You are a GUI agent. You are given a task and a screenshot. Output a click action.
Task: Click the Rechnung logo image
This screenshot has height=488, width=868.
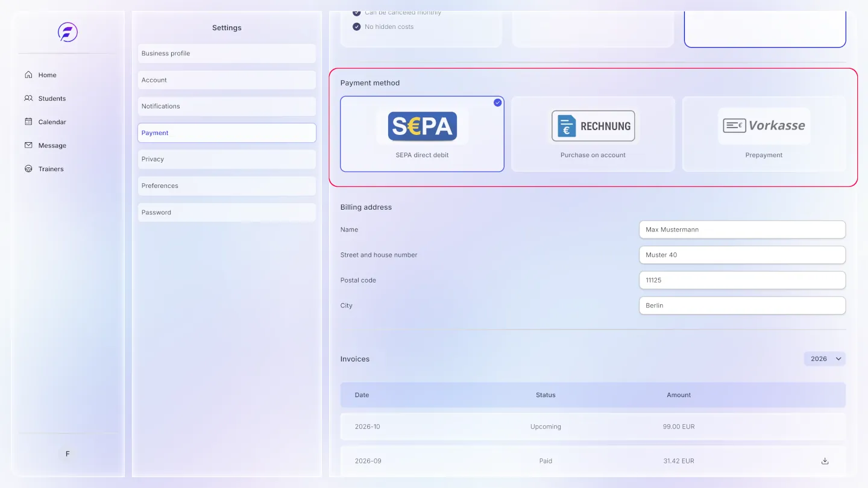(x=593, y=126)
